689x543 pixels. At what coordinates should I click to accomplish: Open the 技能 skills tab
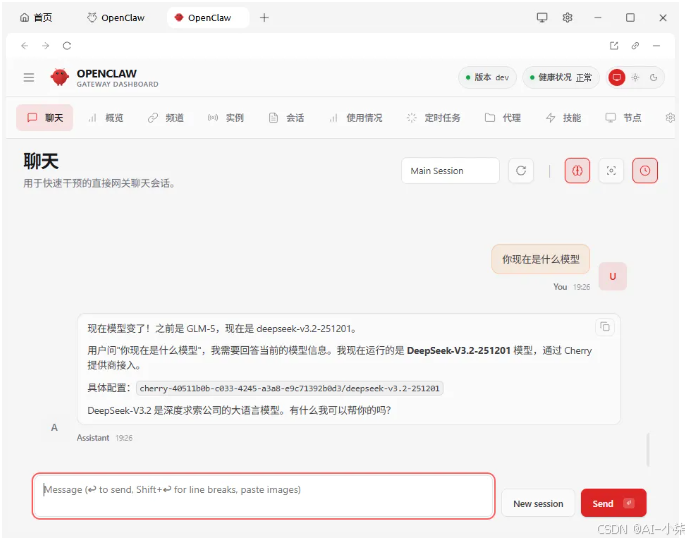(x=563, y=118)
